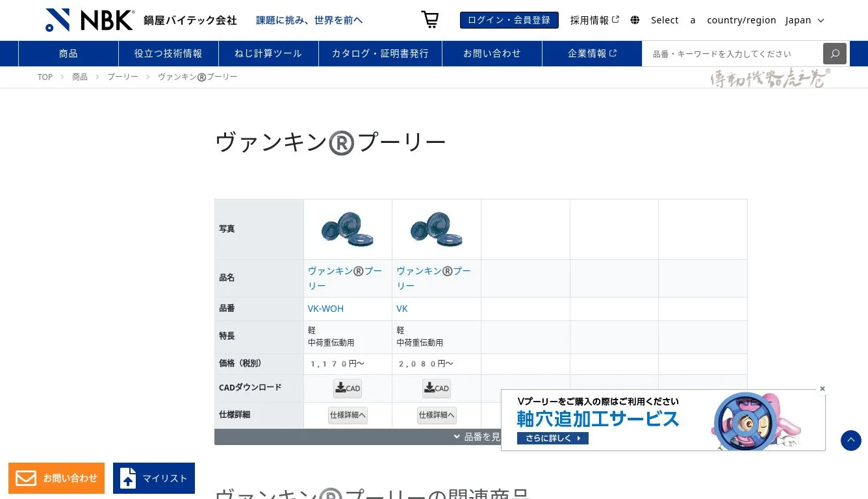The width and height of the screenshot is (868, 499).
Task: Open the 企業情報 external menu item
Action: point(592,53)
